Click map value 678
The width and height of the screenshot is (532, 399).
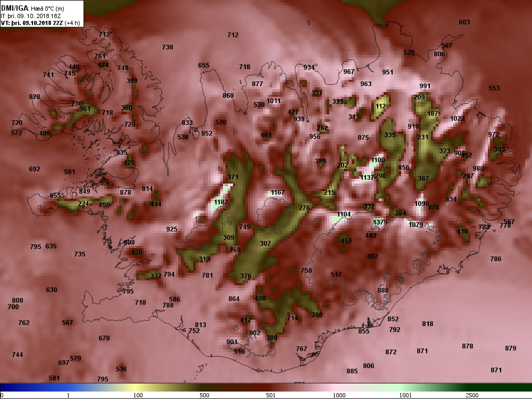(104, 338)
